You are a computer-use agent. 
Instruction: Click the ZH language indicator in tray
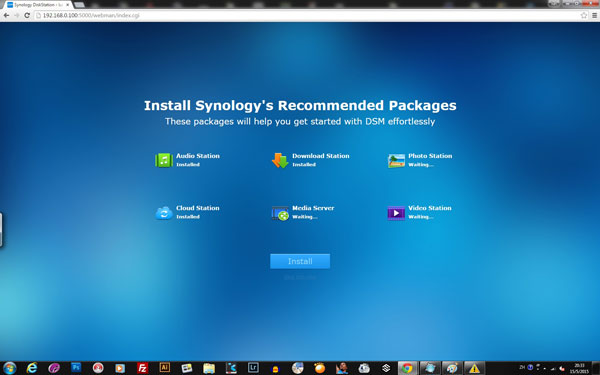522,368
